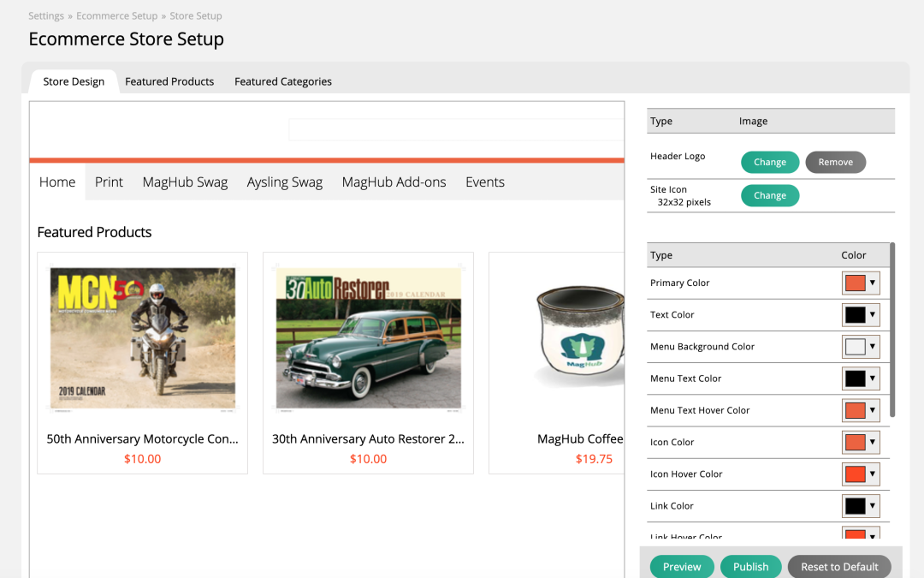The image size is (924, 578).
Task: Click the Store Setup breadcrumb
Action: [x=196, y=16]
